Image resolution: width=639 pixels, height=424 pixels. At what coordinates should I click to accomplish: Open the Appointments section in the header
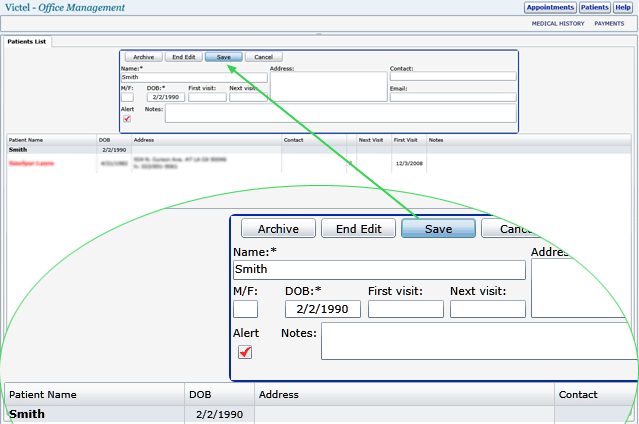tap(550, 7)
